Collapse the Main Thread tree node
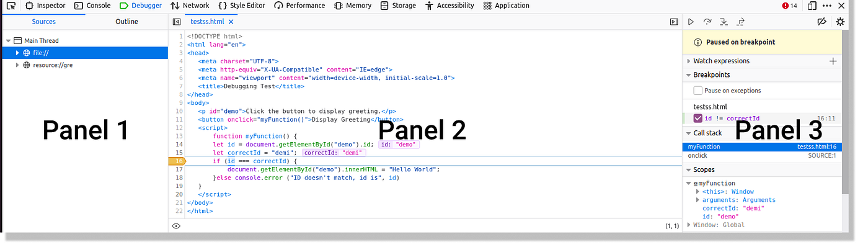The height and width of the screenshot is (252, 868). [x=8, y=41]
